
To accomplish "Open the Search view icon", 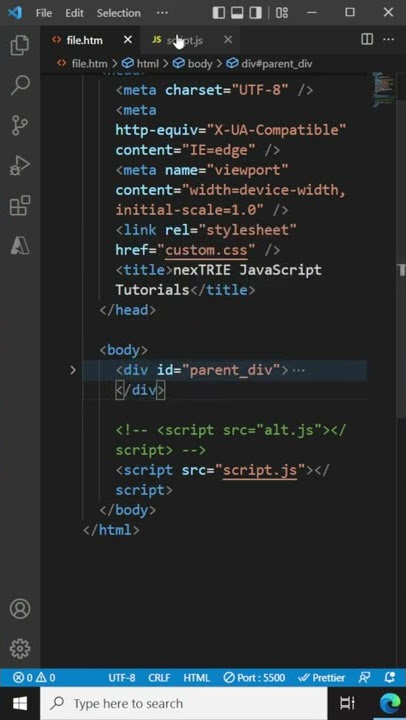I will (20, 85).
